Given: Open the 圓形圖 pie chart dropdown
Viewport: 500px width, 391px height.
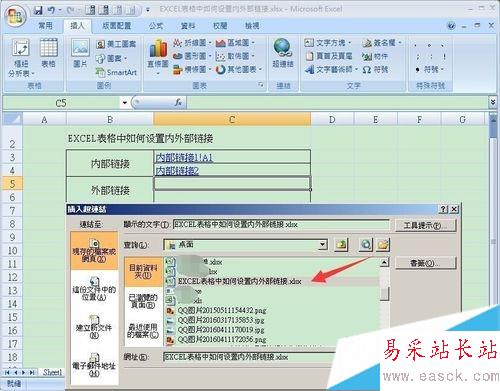Looking at the screenshot, I should [193, 56].
